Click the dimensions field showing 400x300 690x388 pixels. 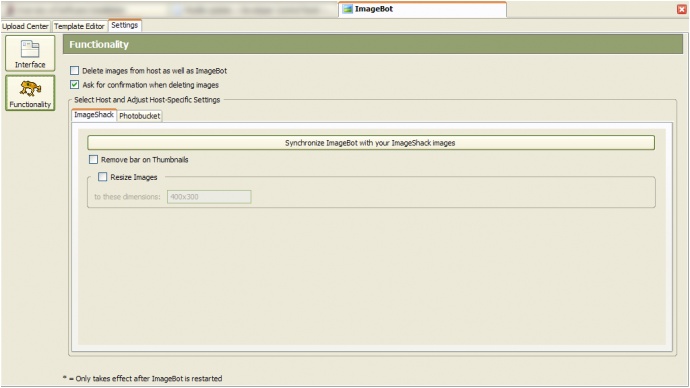click(209, 197)
